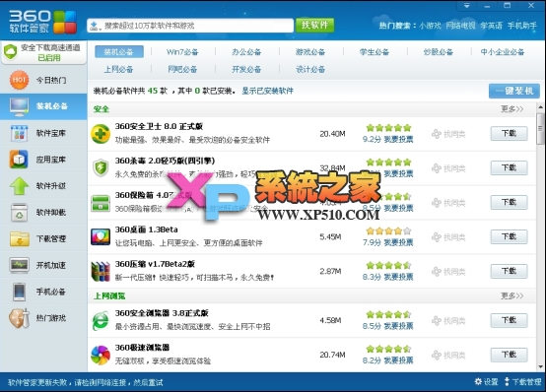Click scrollbar down arrow
This screenshot has width=546, height=392.
(540, 367)
